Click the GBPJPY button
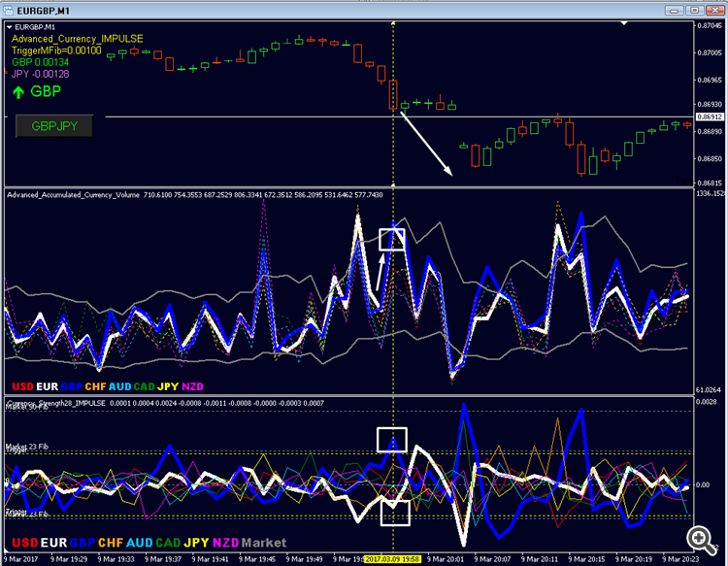728x566 pixels. 54,126
